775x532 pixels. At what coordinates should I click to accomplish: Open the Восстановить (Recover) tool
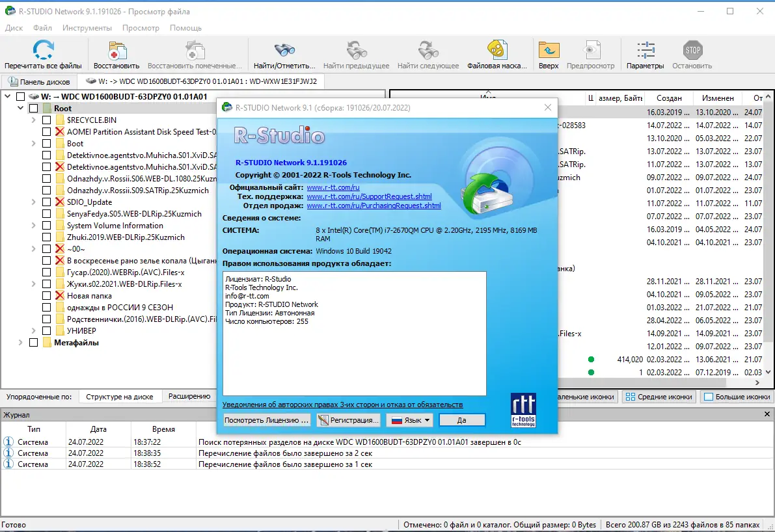(x=116, y=51)
